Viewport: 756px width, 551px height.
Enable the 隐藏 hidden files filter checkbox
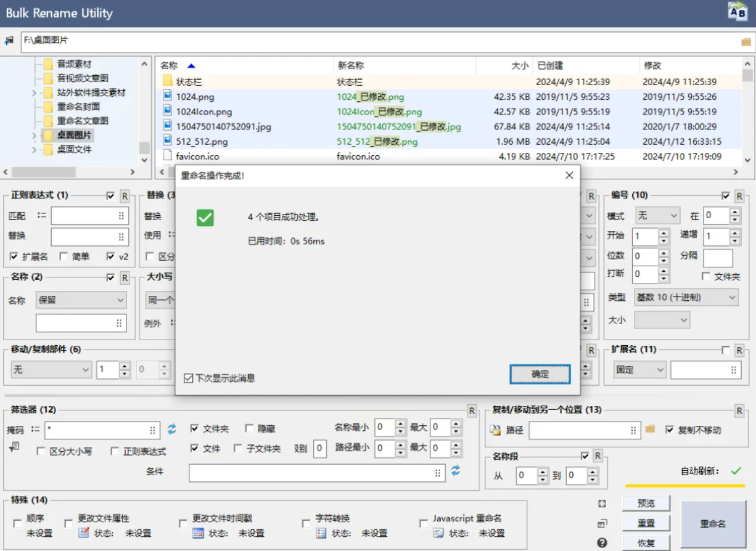pyautogui.click(x=249, y=428)
